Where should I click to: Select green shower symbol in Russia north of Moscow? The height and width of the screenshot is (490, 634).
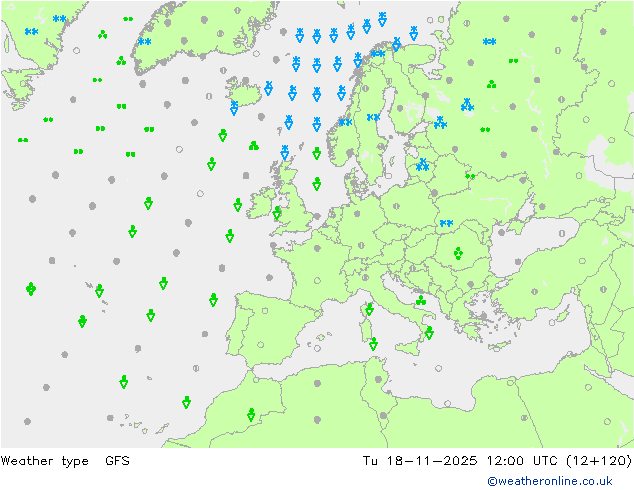coord(491,84)
